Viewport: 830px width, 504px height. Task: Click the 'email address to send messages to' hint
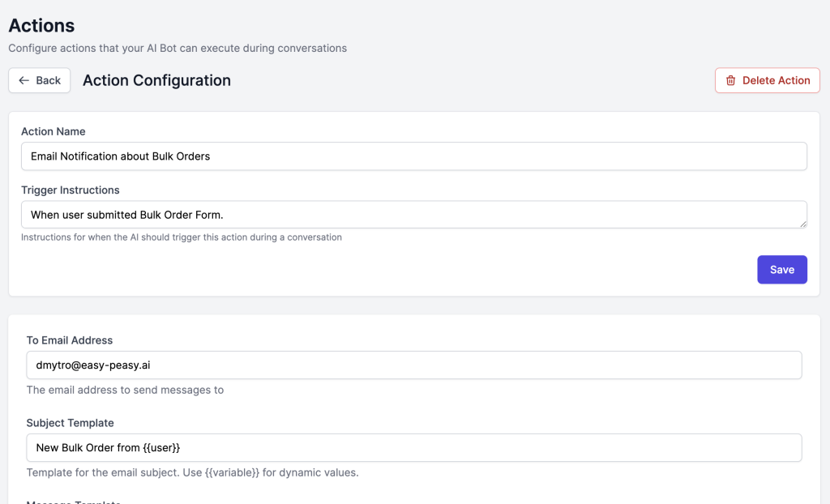pos(125,390)
